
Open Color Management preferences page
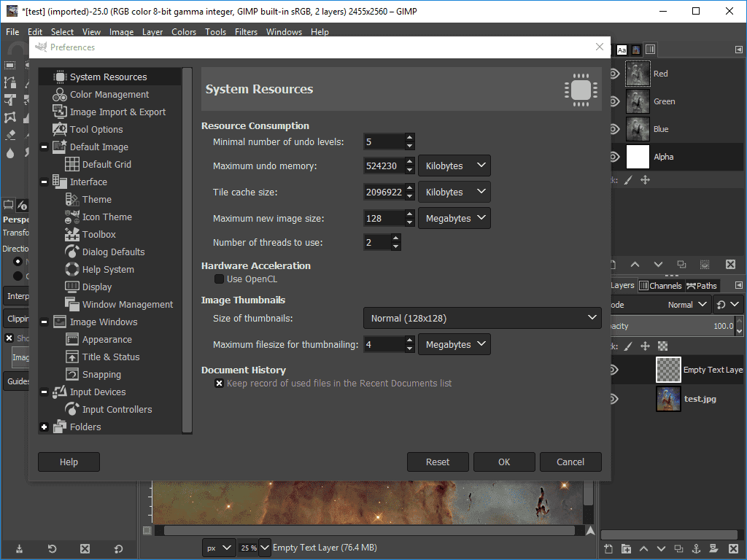[x=109, y=95]
